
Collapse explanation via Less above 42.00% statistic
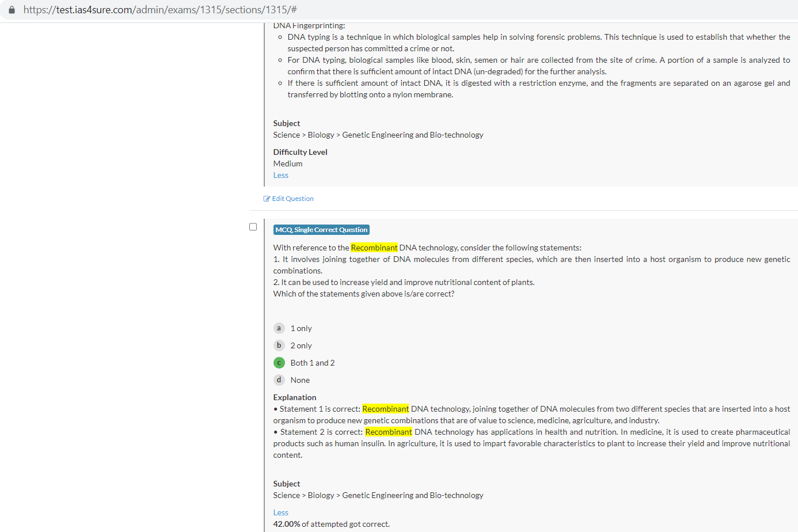[x=280, y=512]
